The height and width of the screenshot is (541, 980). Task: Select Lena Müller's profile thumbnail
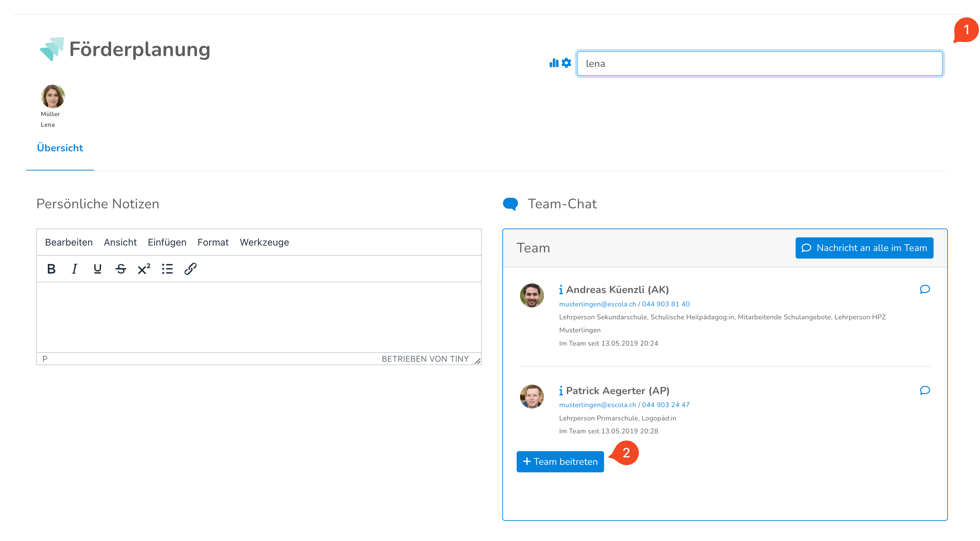[x=53, y=96]
